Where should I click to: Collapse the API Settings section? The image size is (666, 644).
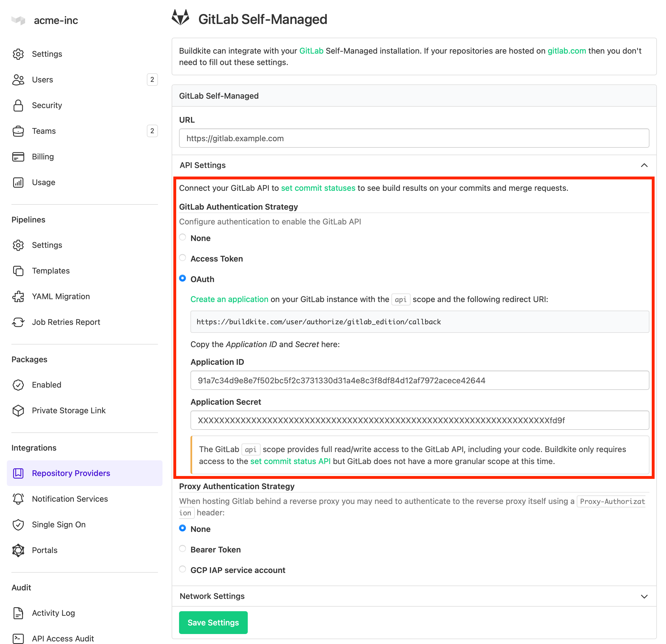pos(644,165)
